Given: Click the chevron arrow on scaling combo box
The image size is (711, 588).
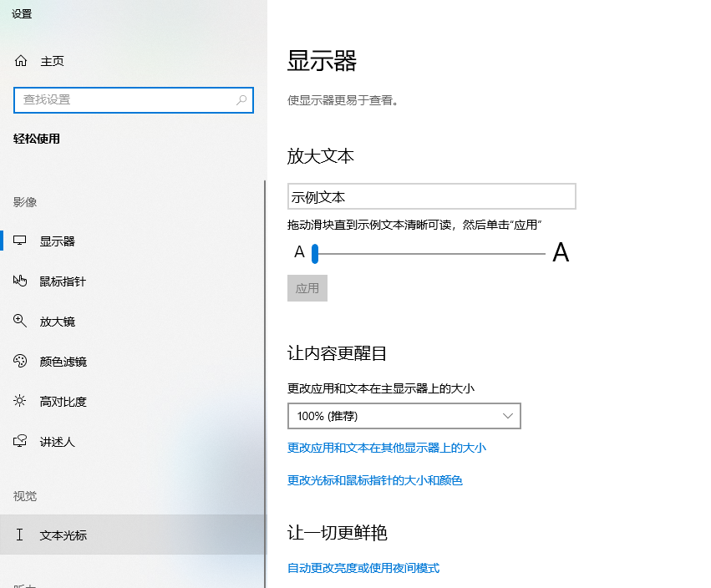Looking at the screenshot, I should coord(509,416).
